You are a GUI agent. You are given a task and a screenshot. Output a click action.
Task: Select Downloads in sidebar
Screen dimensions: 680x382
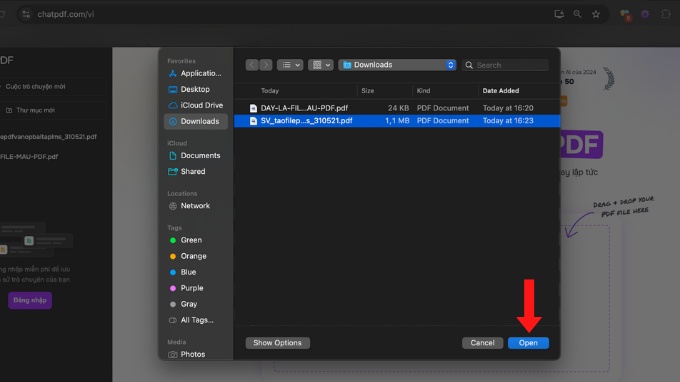tap(196, 121)
